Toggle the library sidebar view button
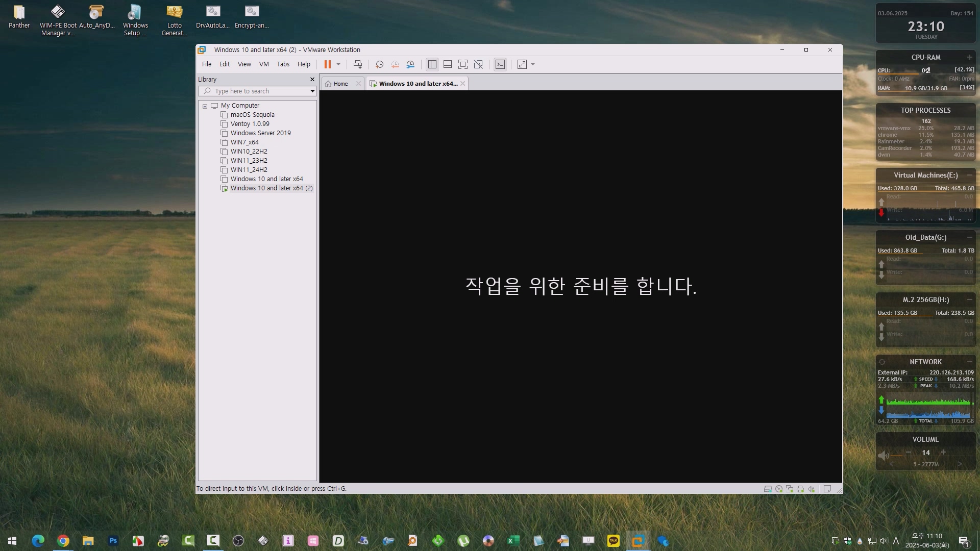 tap(432, 64)
